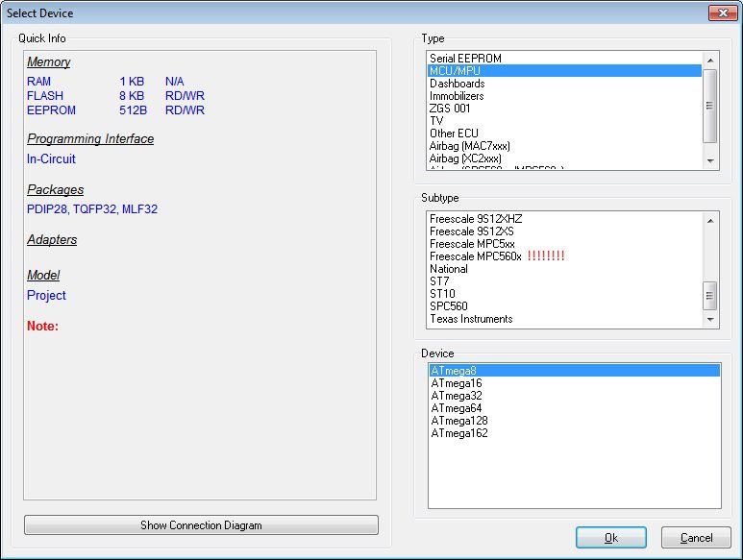743x560 pixels.
Task: Select ATmega162 device entry
Action: (459, 433)
